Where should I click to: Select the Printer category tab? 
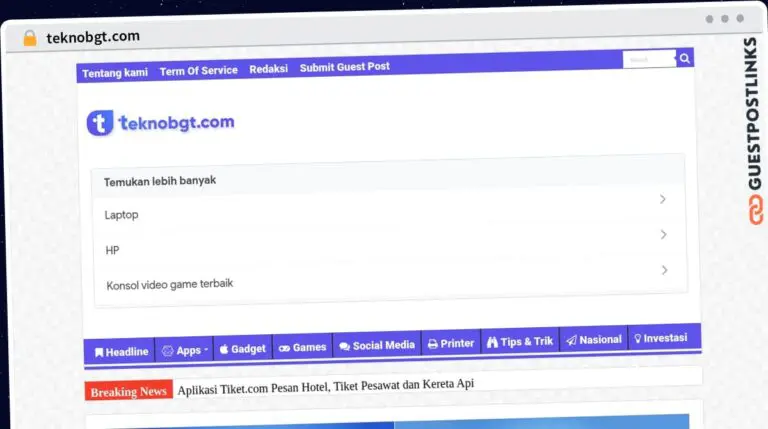pos(451,343)
